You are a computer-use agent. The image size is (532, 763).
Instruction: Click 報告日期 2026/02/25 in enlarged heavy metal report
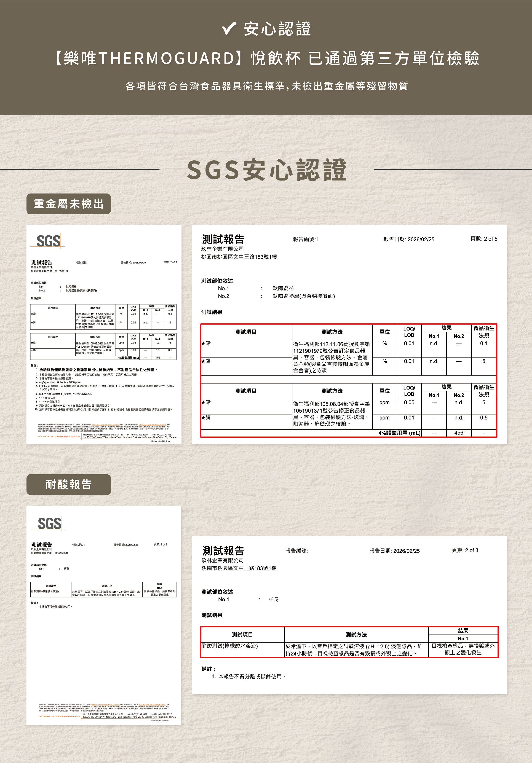(x=409, y=239)
